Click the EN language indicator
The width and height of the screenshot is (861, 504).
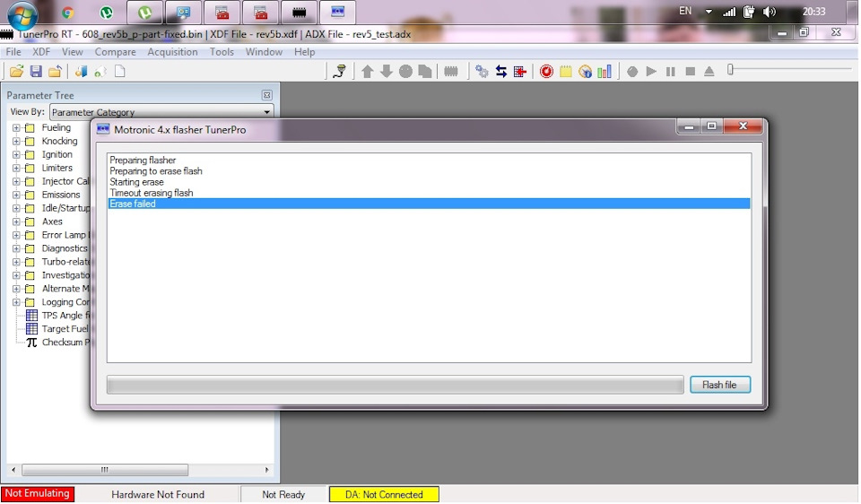685,11
